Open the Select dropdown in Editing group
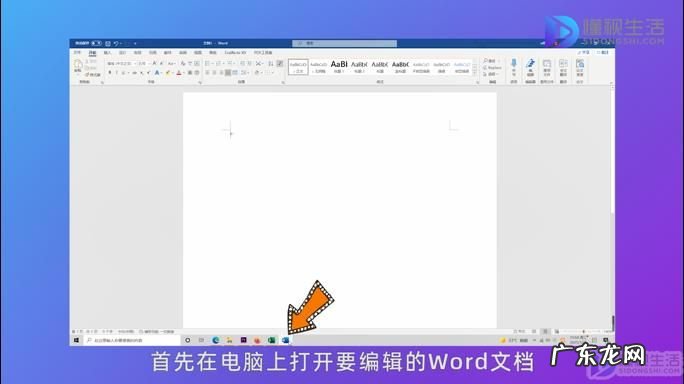The width and height of the screenshot is (684, 384). (491, 74)
